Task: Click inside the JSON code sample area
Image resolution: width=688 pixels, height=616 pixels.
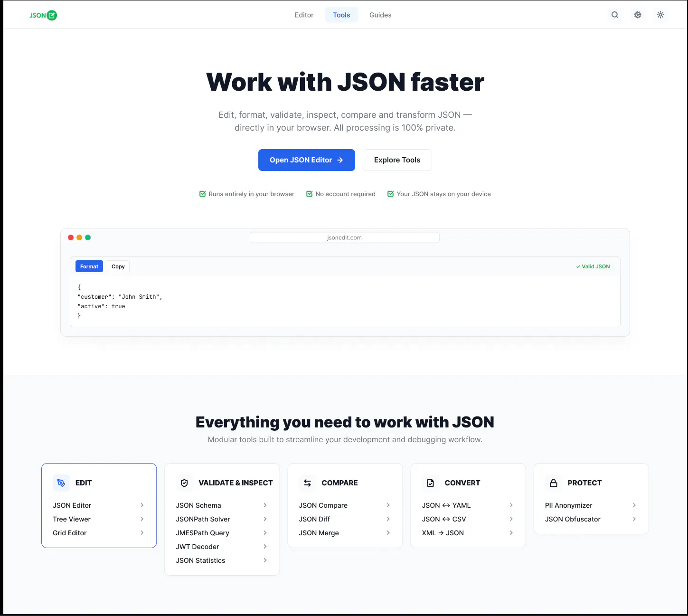Action: 345,301
